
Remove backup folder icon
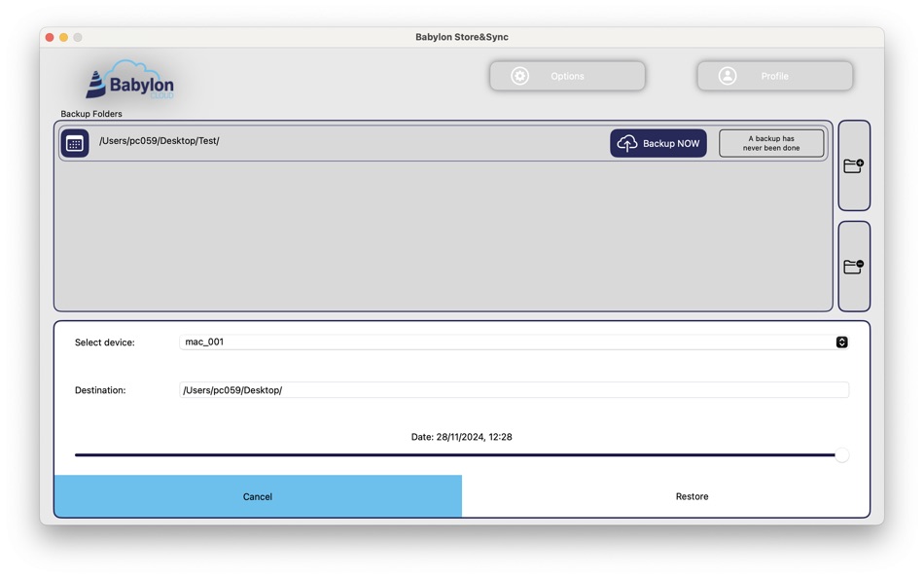point(854,267)
